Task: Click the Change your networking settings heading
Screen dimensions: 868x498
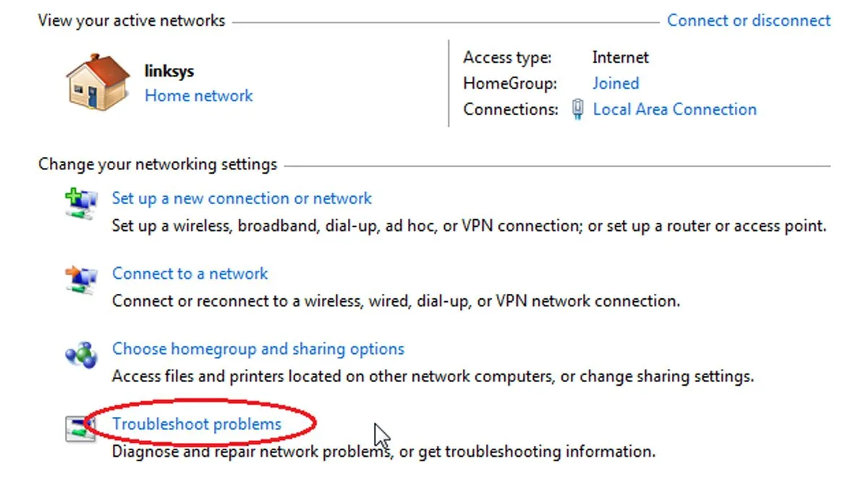Action: point(158,164)
